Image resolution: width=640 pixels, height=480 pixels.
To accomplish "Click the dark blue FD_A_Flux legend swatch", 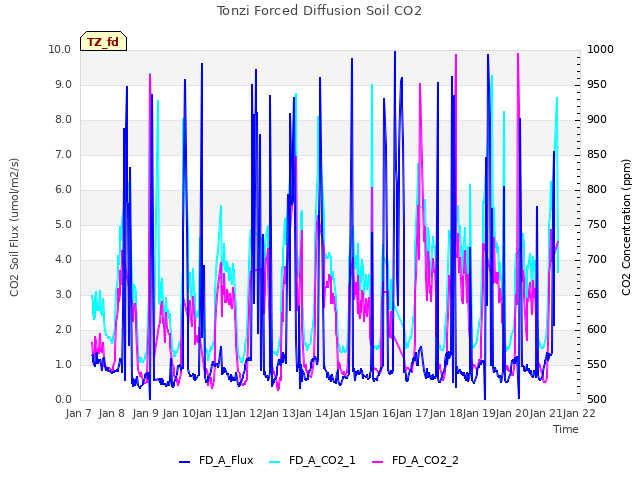I will [x=184, y=462].
